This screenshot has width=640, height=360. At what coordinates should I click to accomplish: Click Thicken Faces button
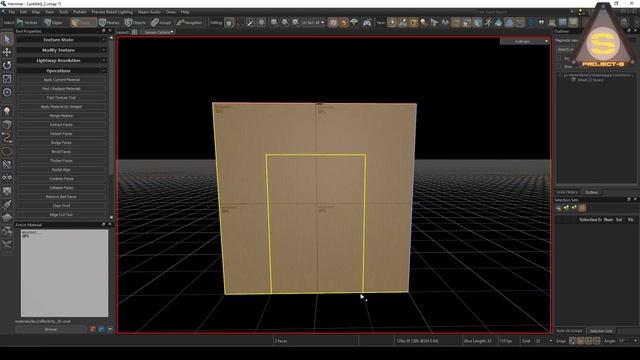click(x=62, y=160)
